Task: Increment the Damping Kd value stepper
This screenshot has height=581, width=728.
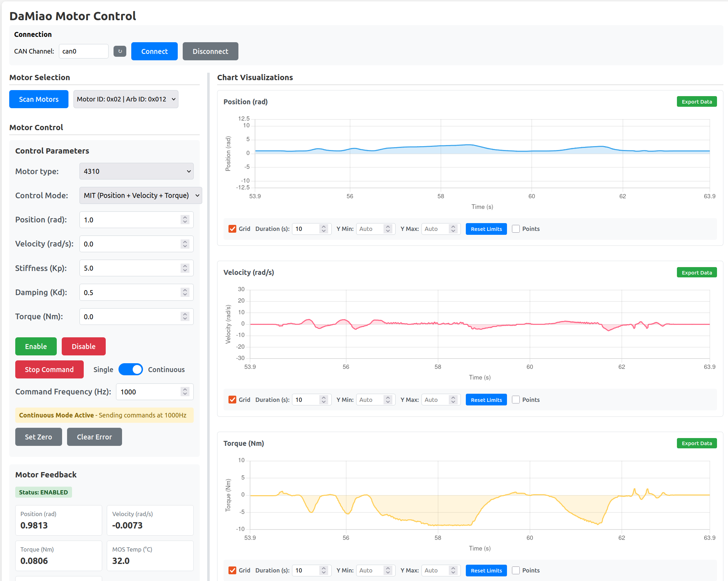Action: 185,290
